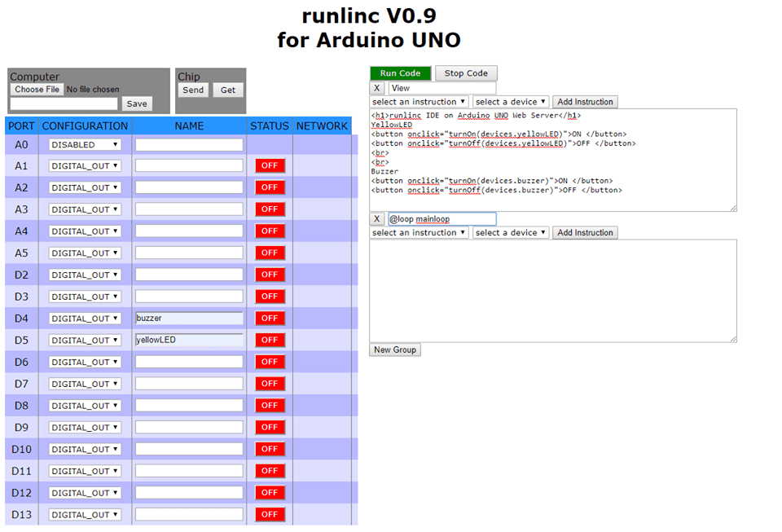Open configuration dropdown for port A1
Viewport: 782px width, 532px height.
coord(85,166)
